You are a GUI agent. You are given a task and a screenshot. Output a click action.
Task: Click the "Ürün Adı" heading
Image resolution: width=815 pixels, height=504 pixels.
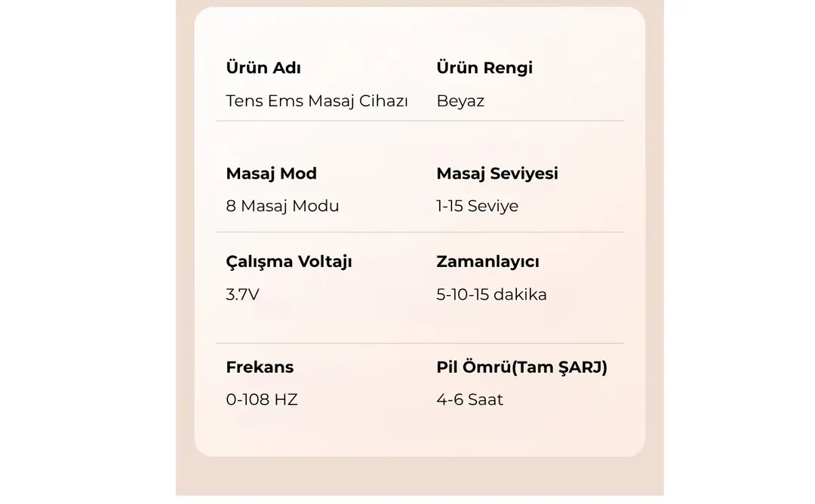263,68
